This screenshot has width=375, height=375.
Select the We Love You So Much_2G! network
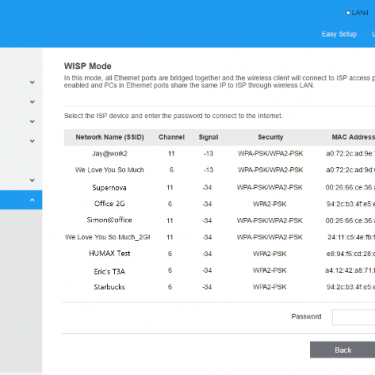coord(108,237)
